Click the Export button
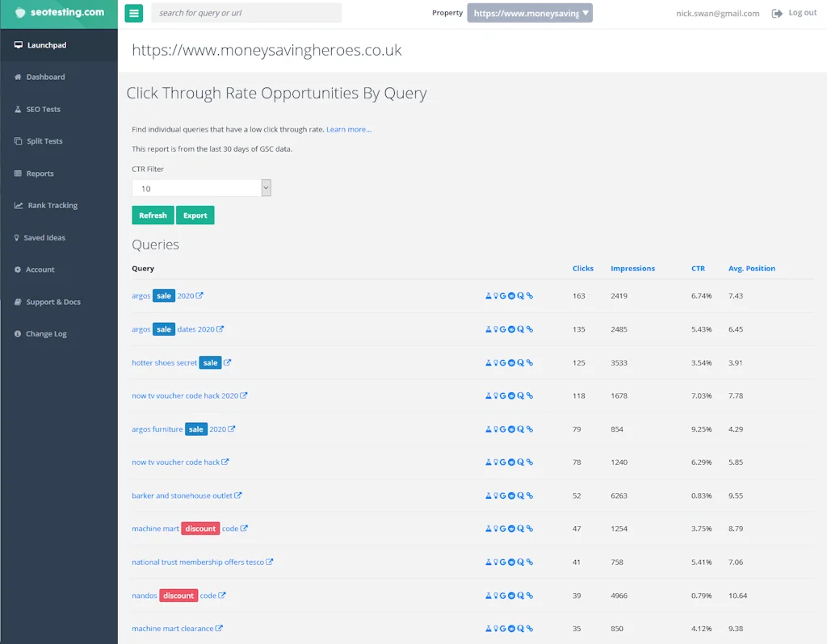 [x=195, y=215]
